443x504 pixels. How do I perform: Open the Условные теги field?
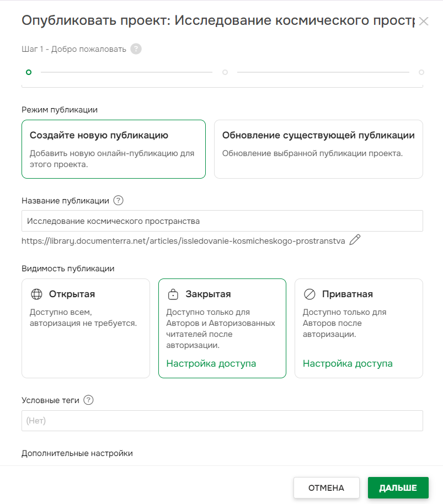[x=221, y=420]
